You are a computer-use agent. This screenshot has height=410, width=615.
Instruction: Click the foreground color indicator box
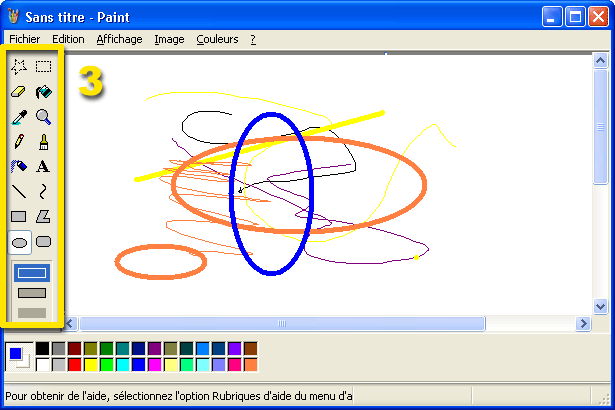[16, 354]
